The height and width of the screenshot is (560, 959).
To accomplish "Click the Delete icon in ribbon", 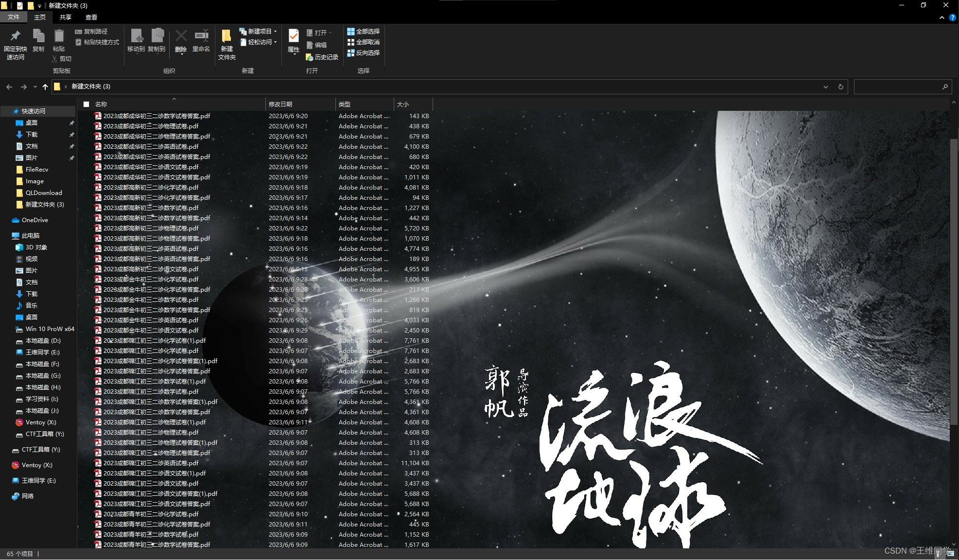I will pyautogui.click(x=181, y=37).
